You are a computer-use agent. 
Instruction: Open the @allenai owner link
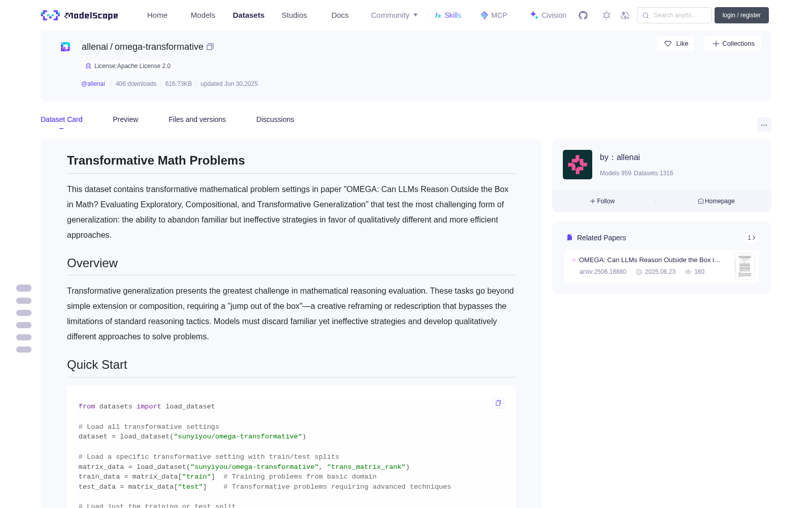click(93, 84)
